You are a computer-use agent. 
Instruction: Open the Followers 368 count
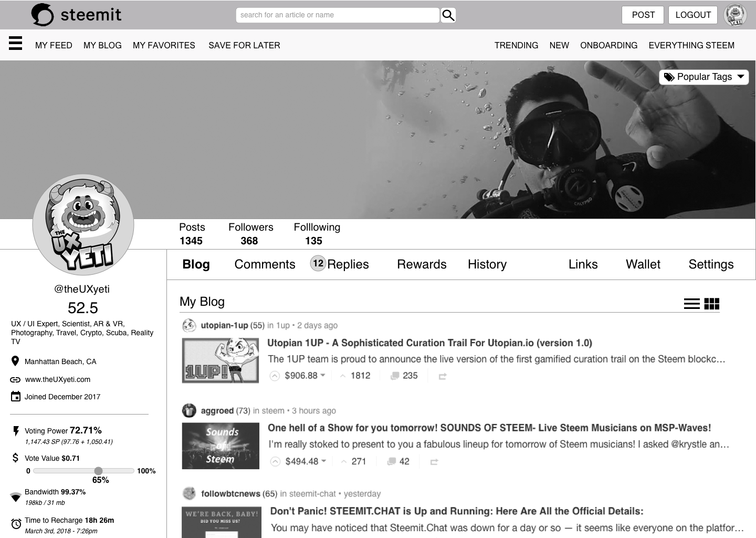250,234
